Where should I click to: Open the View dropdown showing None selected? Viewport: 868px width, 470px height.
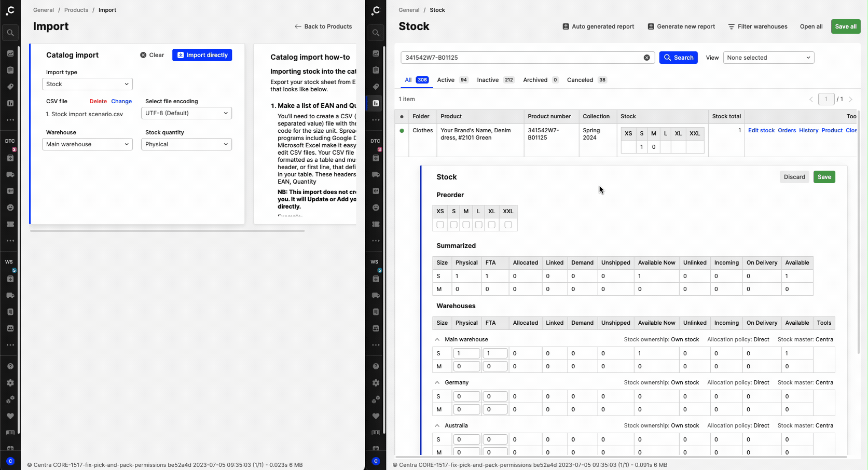768,58
